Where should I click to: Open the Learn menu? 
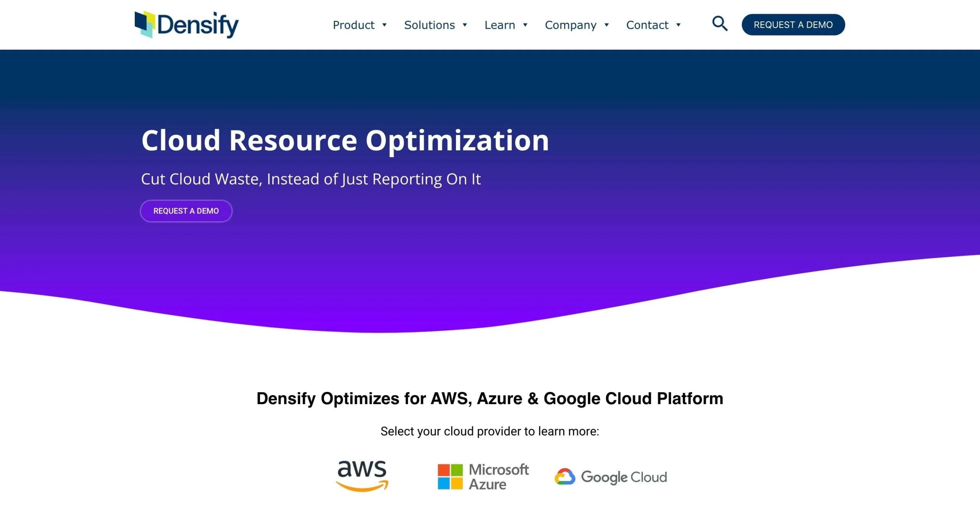500,25
